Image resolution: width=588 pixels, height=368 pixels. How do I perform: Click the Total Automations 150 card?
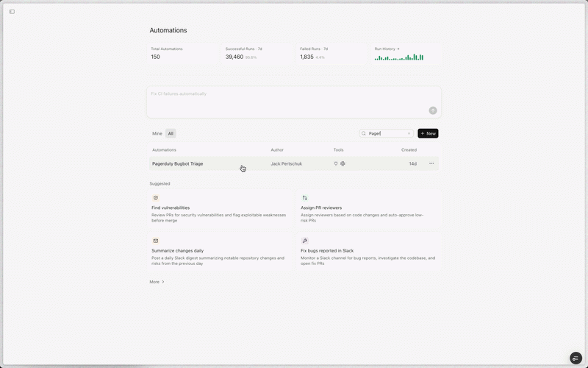click(182, 54)
